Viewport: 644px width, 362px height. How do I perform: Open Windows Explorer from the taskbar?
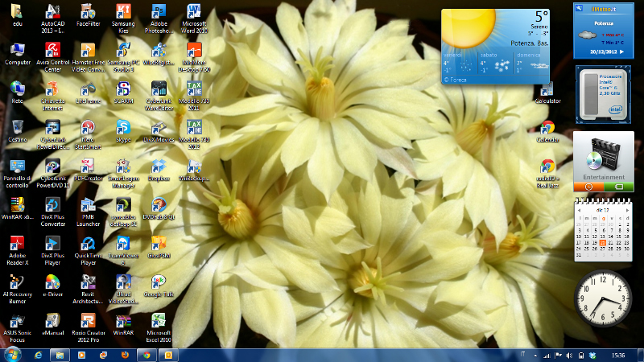(60, 355)
